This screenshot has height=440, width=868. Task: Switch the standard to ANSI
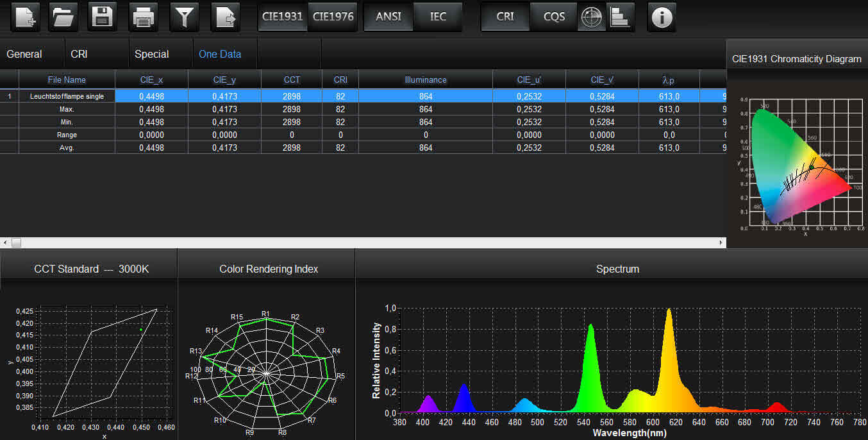(x=388, y=17)
